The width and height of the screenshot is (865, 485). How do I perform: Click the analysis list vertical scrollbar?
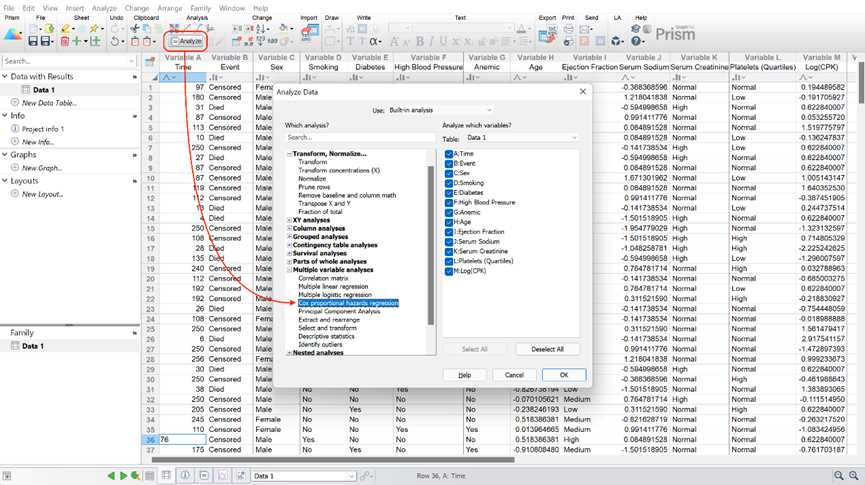tap(431, 245)
